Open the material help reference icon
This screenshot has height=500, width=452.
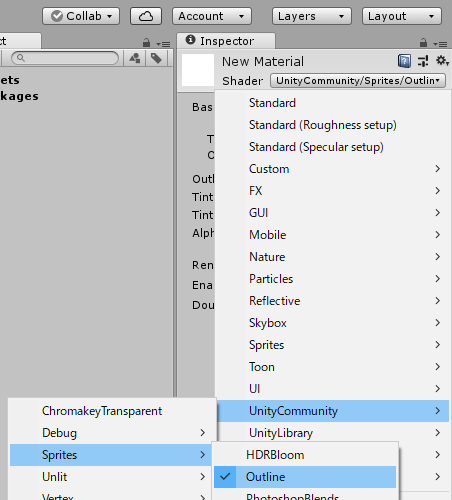[x=404, y=61]
